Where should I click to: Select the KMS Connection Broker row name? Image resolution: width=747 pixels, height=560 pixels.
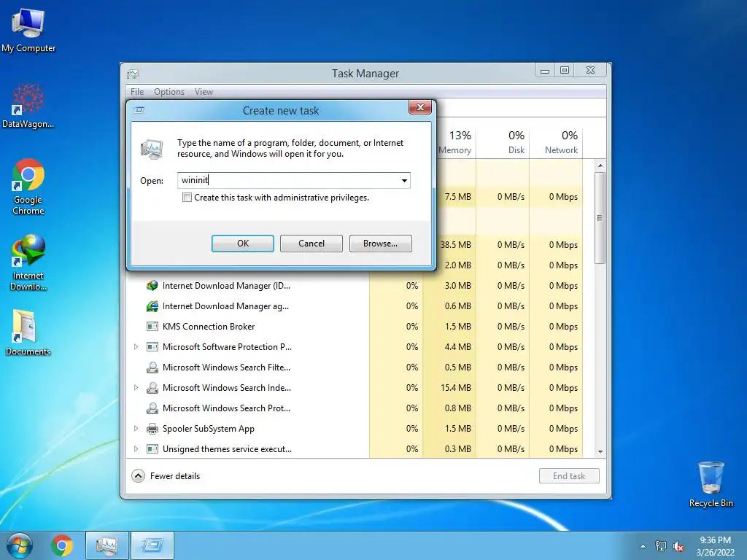point(209,327)
